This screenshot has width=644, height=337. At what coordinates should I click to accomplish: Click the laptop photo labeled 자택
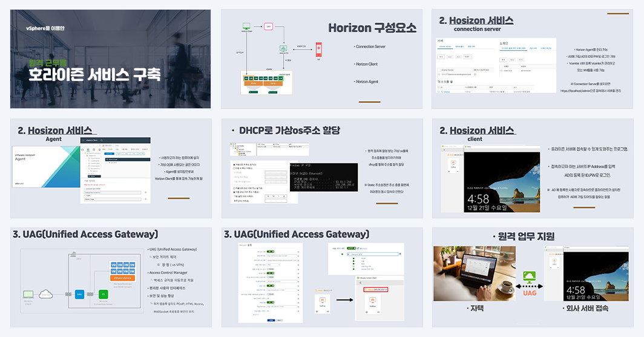(x=475, y=274)
